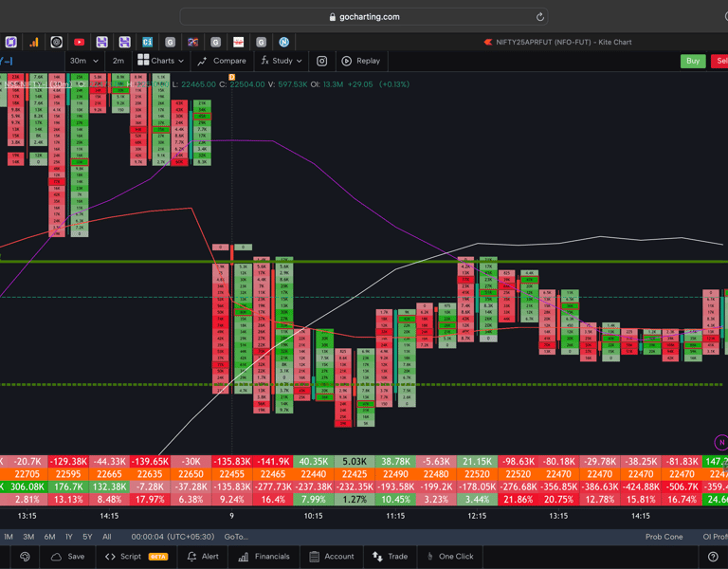Open the blue 'Ci' bookmark icon
Viewport: 728px width, 569px height.
tap(147, 43)
